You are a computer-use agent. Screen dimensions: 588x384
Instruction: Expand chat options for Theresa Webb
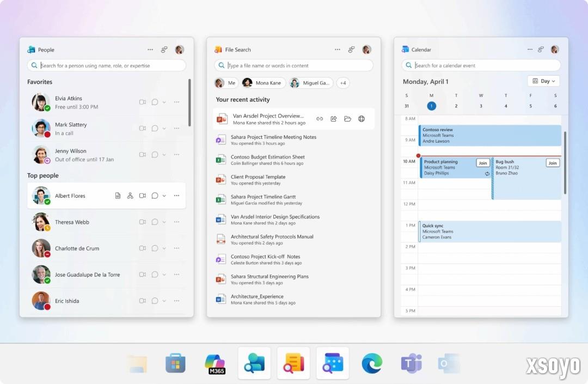point(164,222)
